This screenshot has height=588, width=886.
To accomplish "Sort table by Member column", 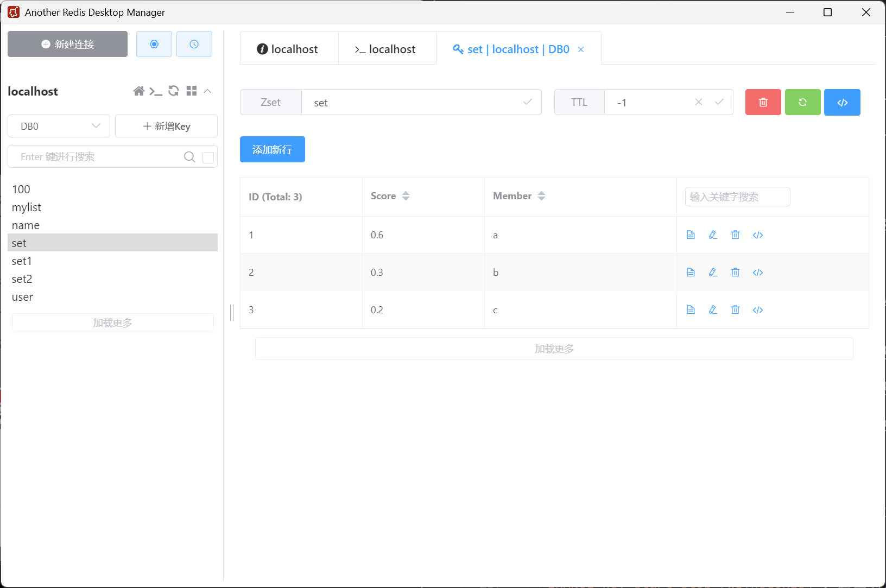I will tap(541, 196).
